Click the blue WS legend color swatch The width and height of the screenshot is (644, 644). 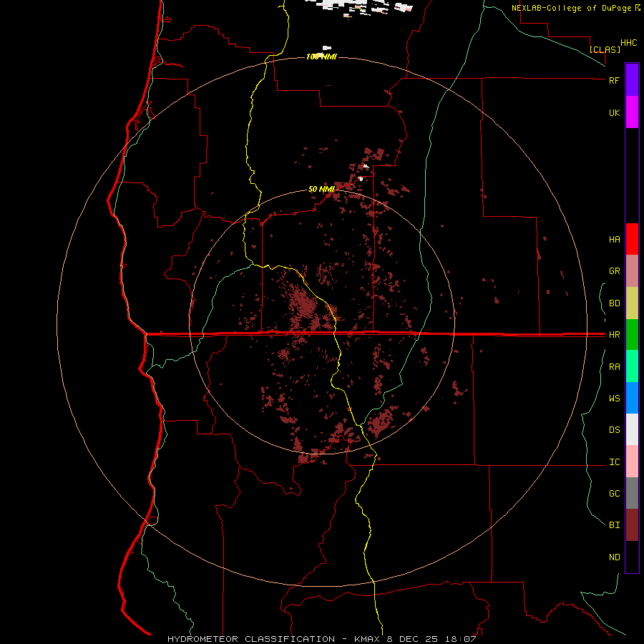[632, 398]
